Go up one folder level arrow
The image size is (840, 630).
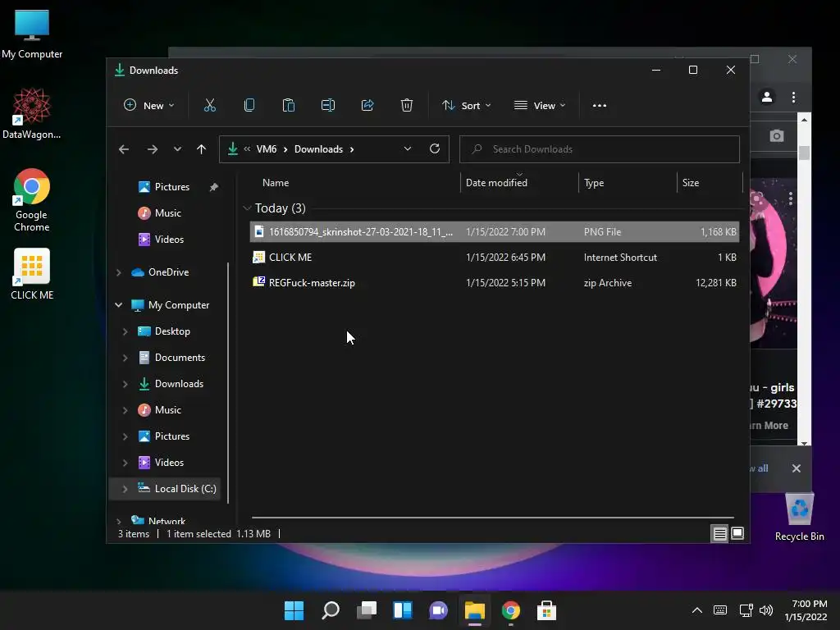[202, 149]
